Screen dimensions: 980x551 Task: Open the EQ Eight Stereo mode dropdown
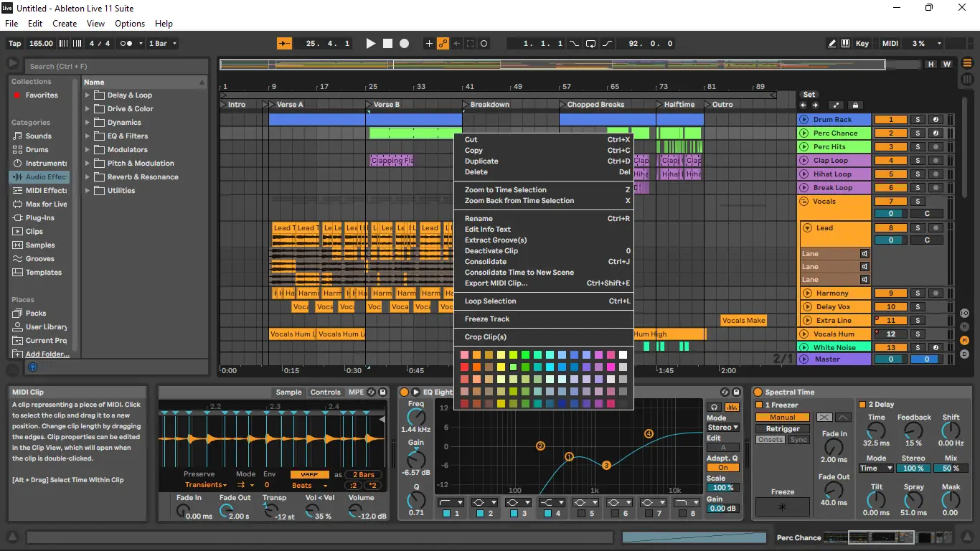point(722,428)
